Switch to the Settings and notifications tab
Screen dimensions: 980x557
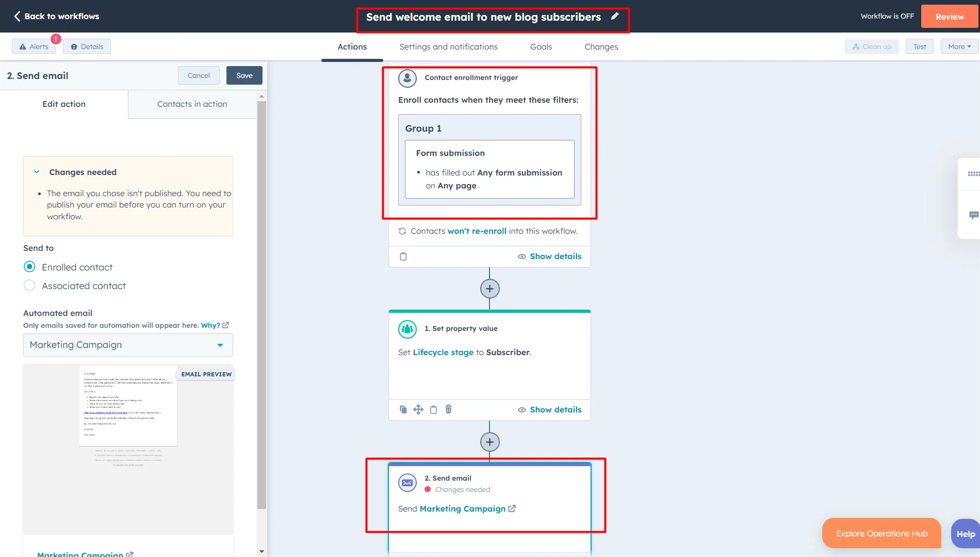point(448,46)
